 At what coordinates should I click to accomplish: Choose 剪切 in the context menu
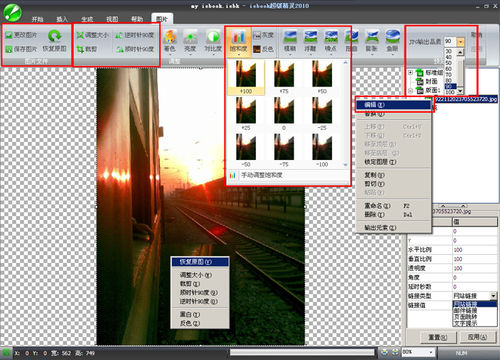(393, 184)
